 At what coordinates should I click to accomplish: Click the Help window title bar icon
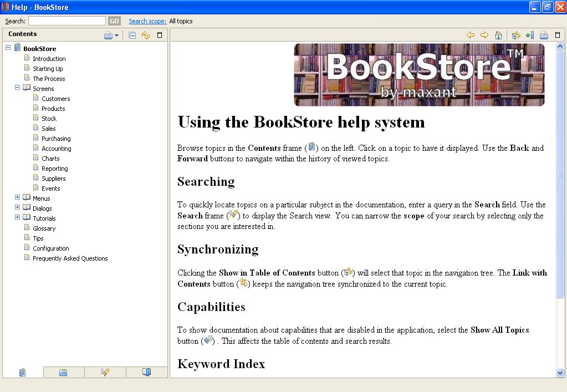[x=6, y=7]
